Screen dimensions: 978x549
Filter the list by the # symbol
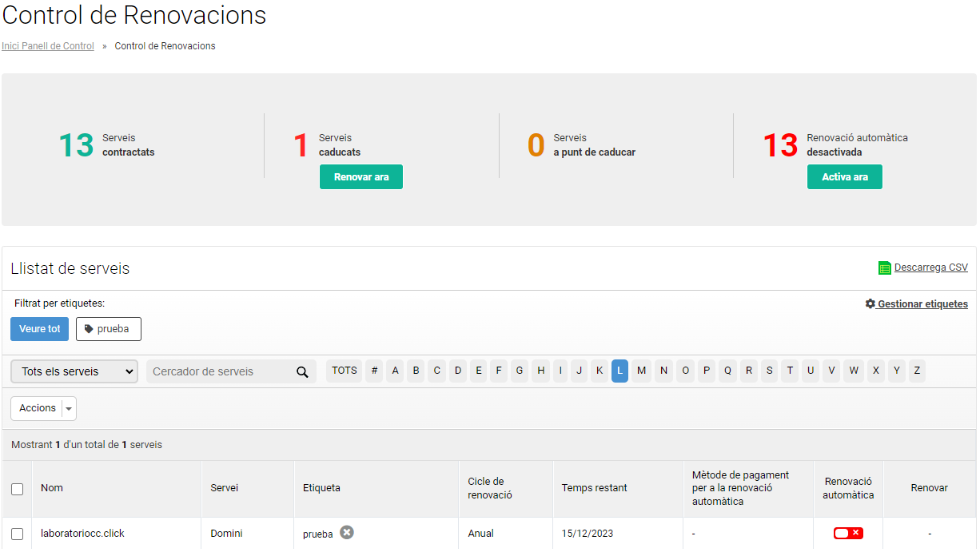point(374,371)
